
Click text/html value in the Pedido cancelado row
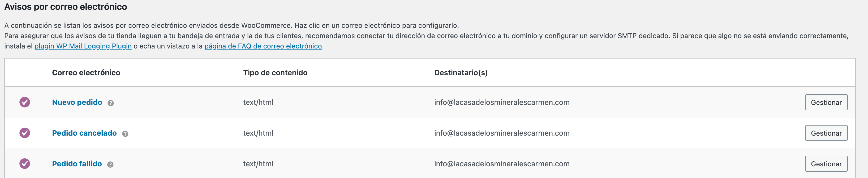click(258, 133)
